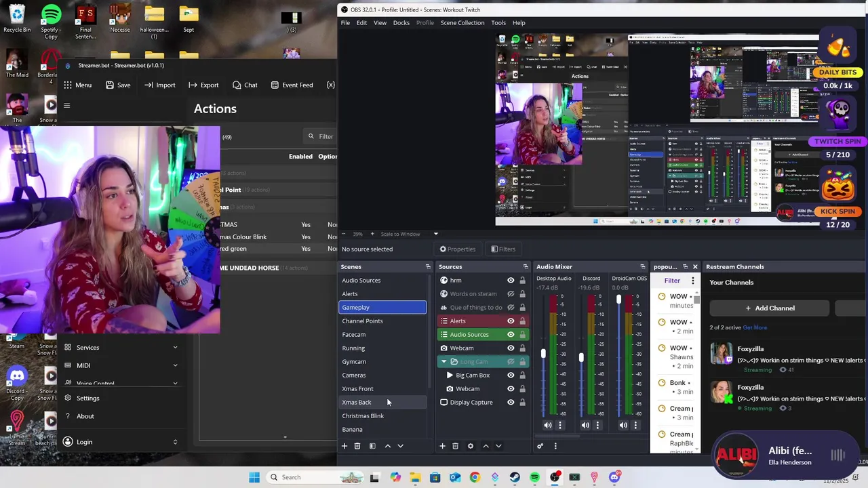Click the Properties button below the preview
The width and height of the screenshot is (868, 488).
(x=458, y=249)
